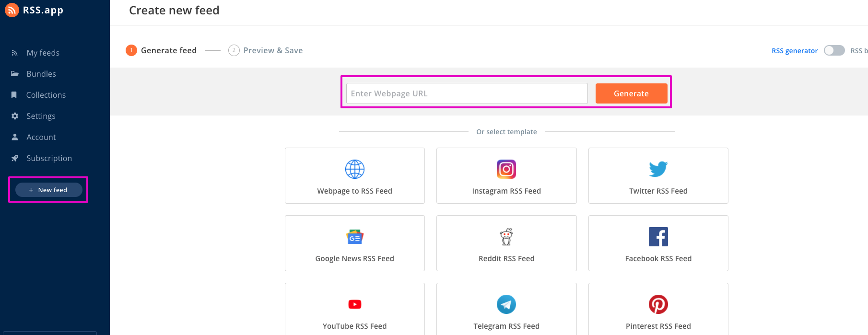Go to Bundles in sidebar

point(41,74)
